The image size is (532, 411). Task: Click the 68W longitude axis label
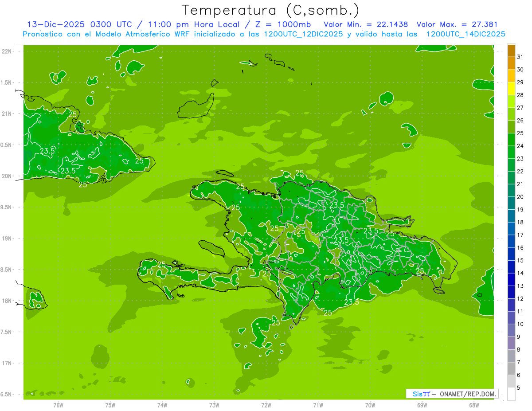point(474,405)
